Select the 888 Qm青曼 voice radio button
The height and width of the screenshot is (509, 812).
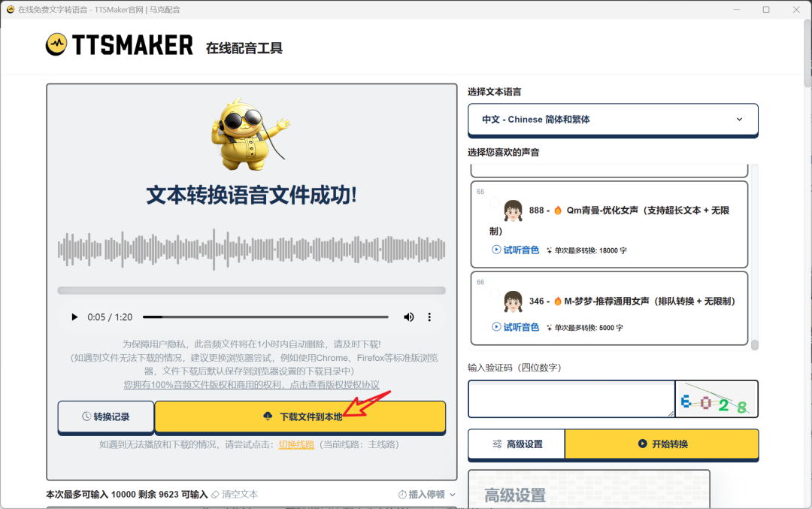coord(495,202)
